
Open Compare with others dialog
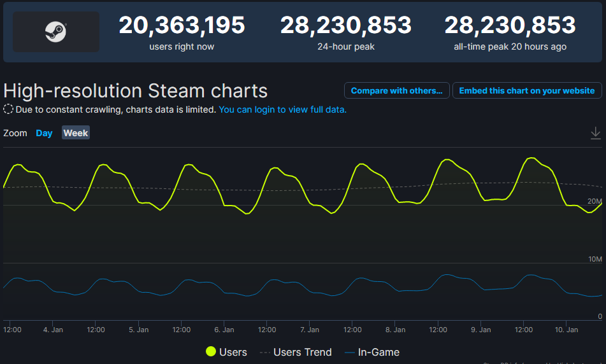pyautogui.click(x=396, y=90)
